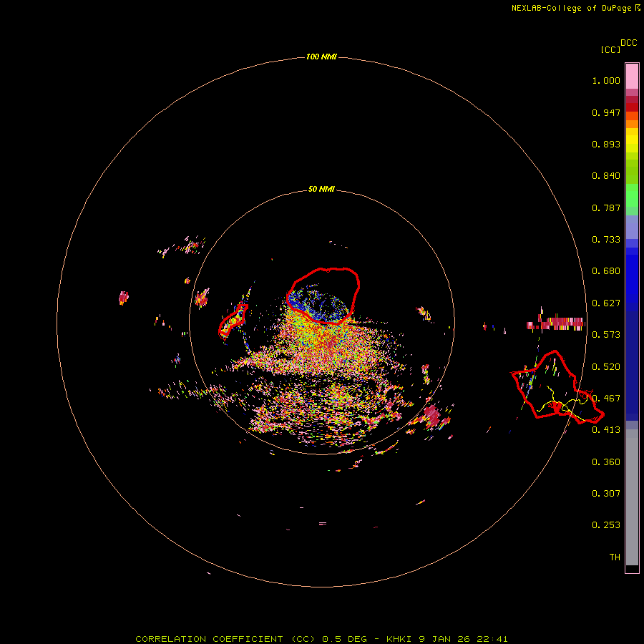Click the 0.733 scale value label
Image resolution: width=644 pixels, height=644 pixels.
606,239
